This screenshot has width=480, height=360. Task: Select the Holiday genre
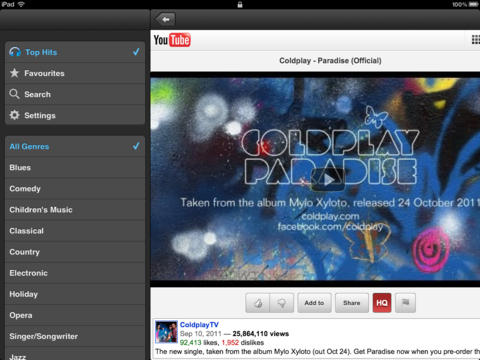(75, 294)
